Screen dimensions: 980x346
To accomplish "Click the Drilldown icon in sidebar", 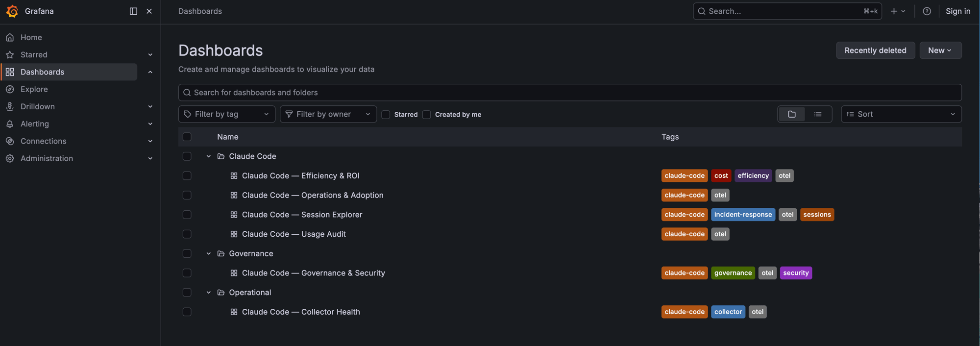I will click(x=10, y=106).
